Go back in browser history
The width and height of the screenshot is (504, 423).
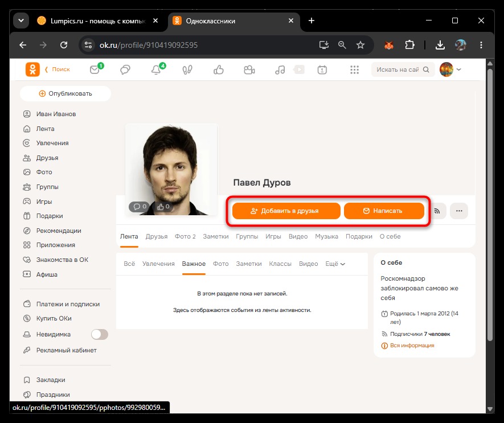[23, 45]
